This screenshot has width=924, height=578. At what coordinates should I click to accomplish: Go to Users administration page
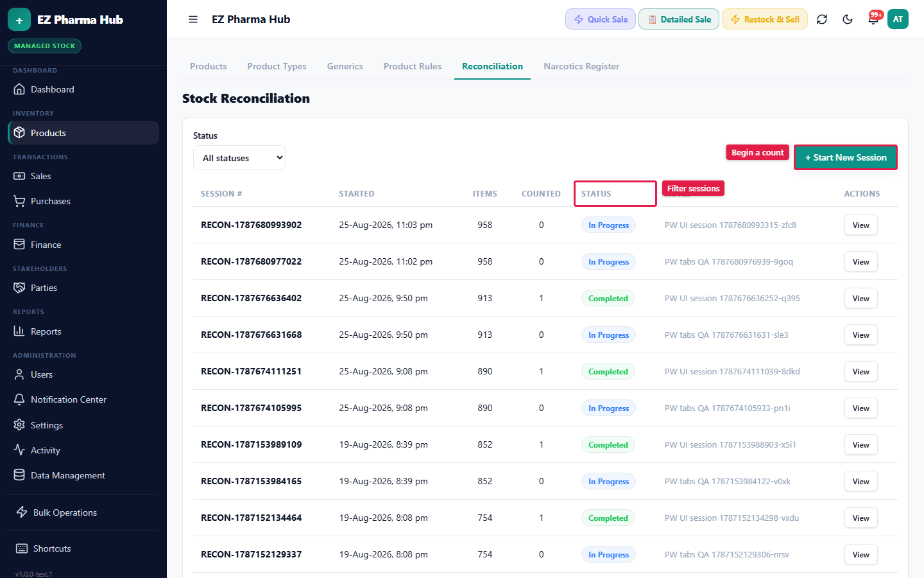(83, 374)
